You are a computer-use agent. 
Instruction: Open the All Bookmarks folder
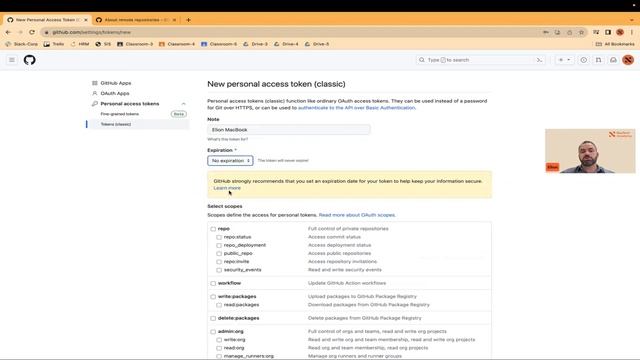[615, 44]
